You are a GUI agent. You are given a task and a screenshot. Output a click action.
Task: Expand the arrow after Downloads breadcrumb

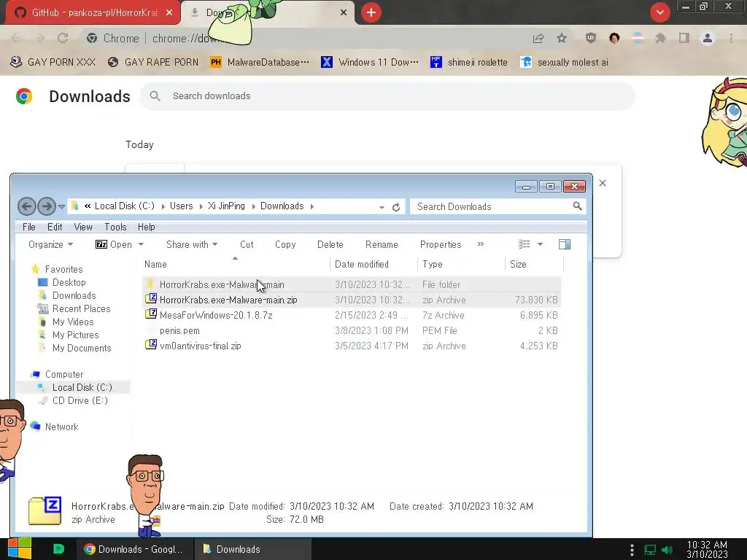pyautogui.click(x=312, y=206)
